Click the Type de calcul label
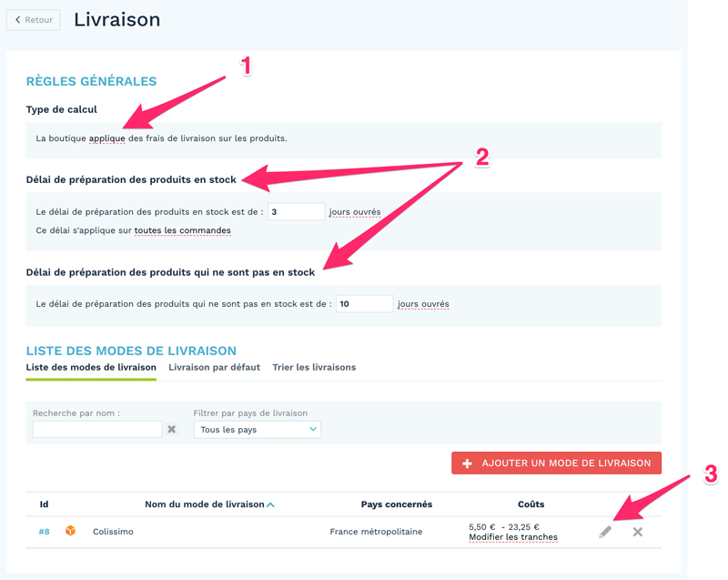 [62, 109]
